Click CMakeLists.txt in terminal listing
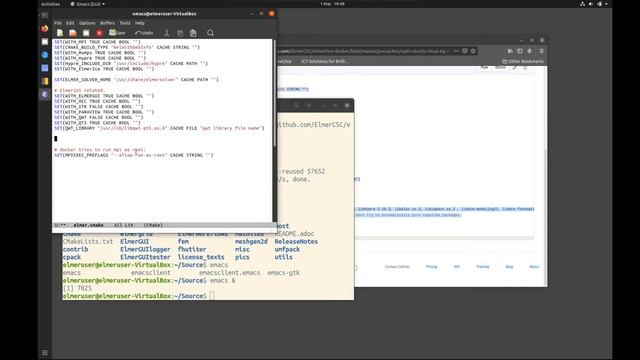Viewport: 640px width, 360px height. click(x=88, y=242)
